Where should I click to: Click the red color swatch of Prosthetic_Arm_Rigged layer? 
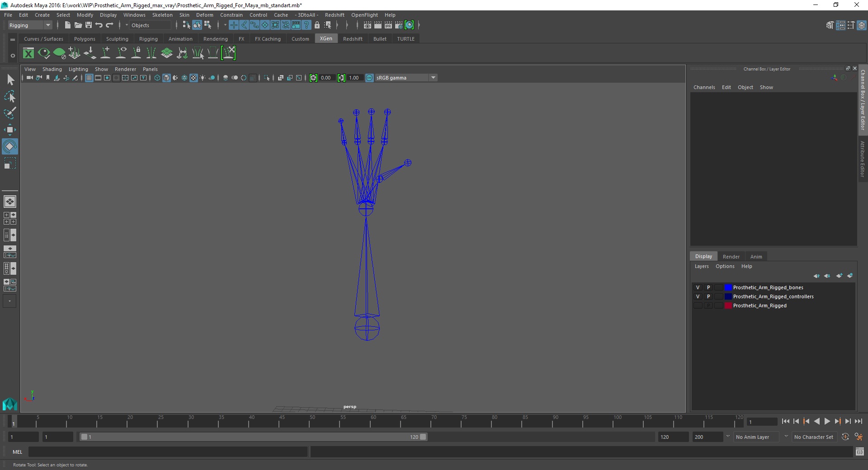pos(728,305)
